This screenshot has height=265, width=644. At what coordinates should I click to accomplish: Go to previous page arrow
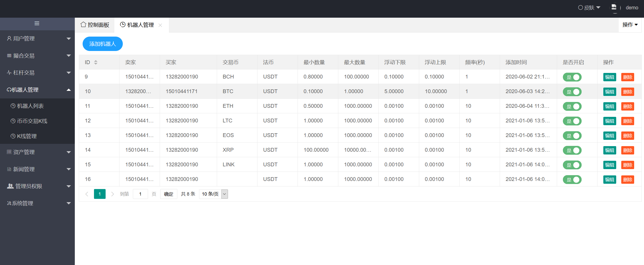pyautogui.click(x=87, y=194)
